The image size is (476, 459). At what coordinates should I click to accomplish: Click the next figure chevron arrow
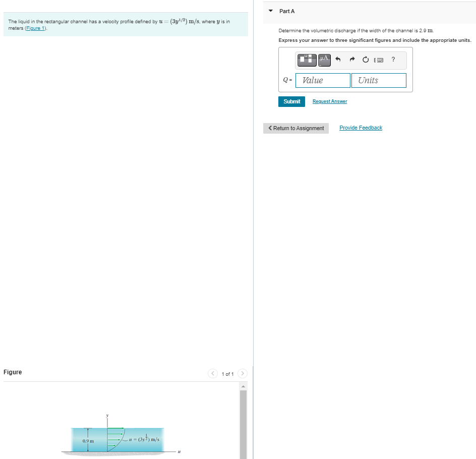243,374
